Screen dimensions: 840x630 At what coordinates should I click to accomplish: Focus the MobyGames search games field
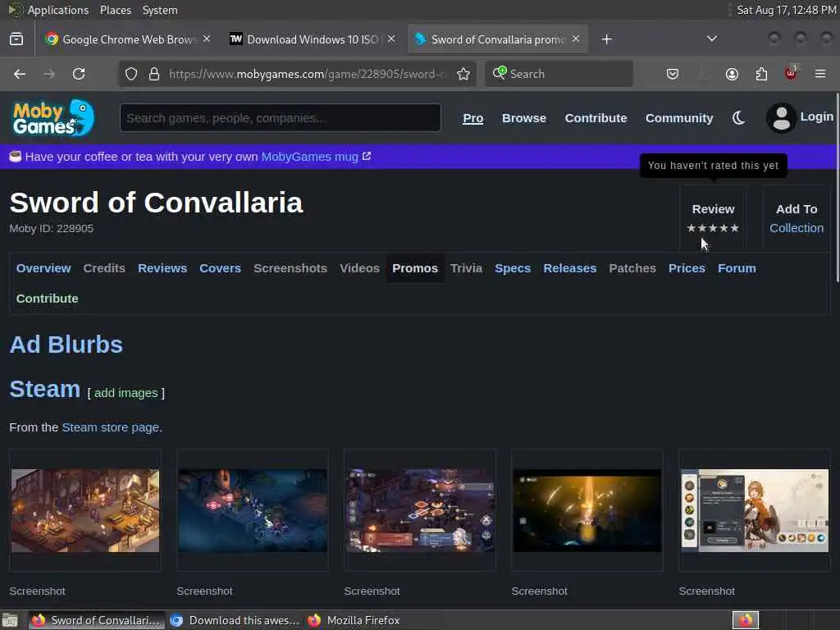coord(281,118)
